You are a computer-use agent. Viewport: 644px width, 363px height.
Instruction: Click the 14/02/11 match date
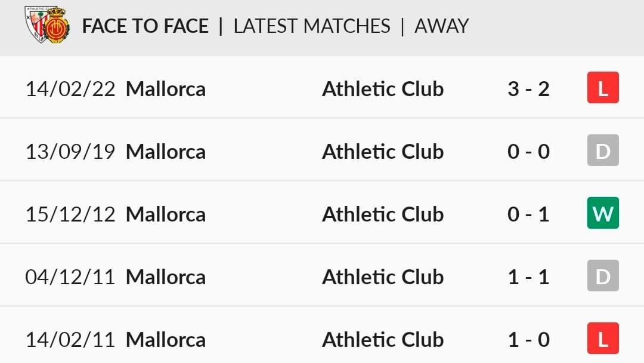(70, 340)
